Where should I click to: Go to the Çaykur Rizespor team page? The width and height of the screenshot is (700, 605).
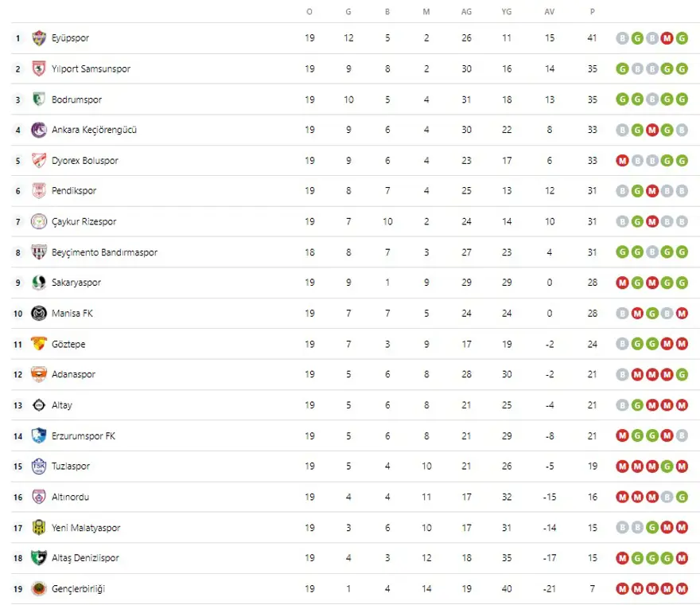click(84, 221)
